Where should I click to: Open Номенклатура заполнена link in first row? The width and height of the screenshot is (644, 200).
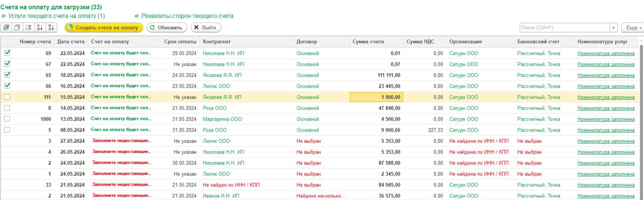point(606,53)
